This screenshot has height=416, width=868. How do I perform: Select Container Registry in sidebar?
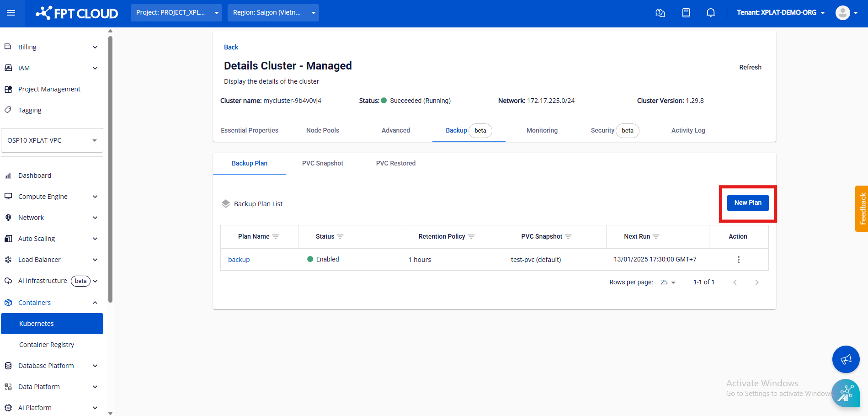(47, 345)
